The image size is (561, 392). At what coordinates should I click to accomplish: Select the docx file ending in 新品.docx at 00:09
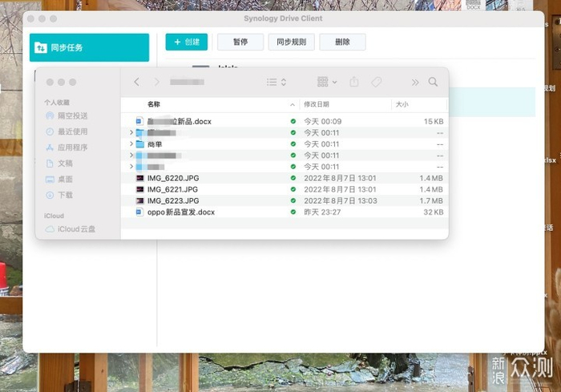285,121
